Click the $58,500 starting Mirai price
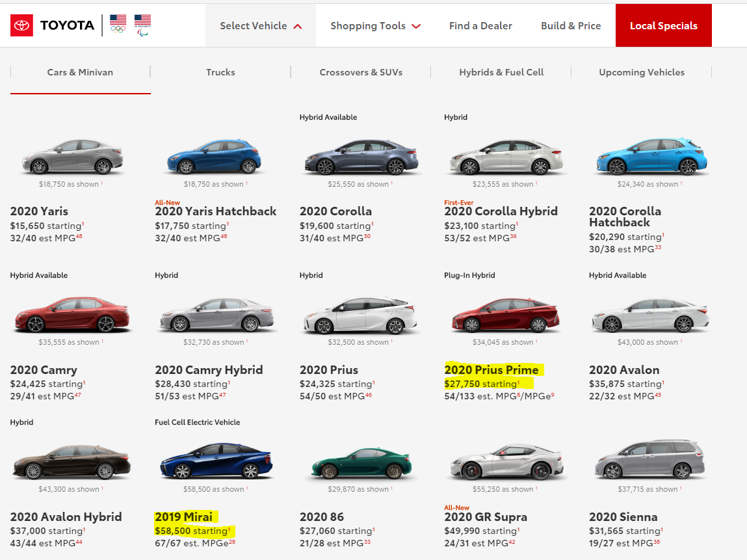747x560 pixels. click(192, 531)
